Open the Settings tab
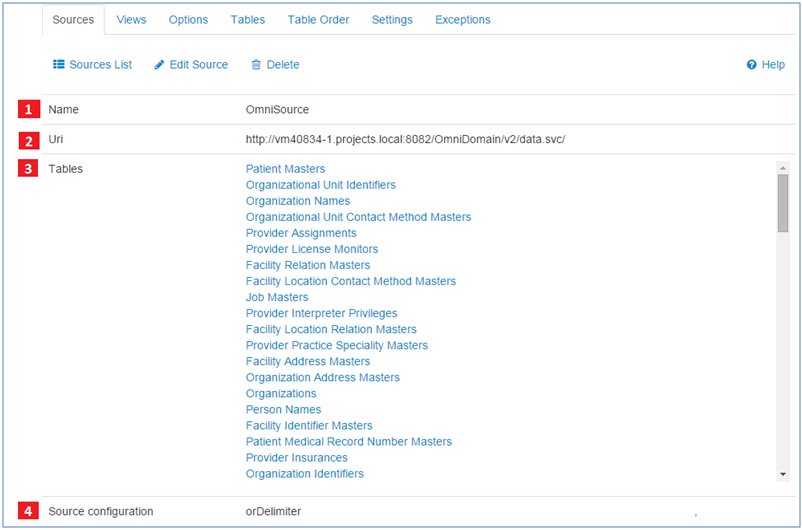 392,20
